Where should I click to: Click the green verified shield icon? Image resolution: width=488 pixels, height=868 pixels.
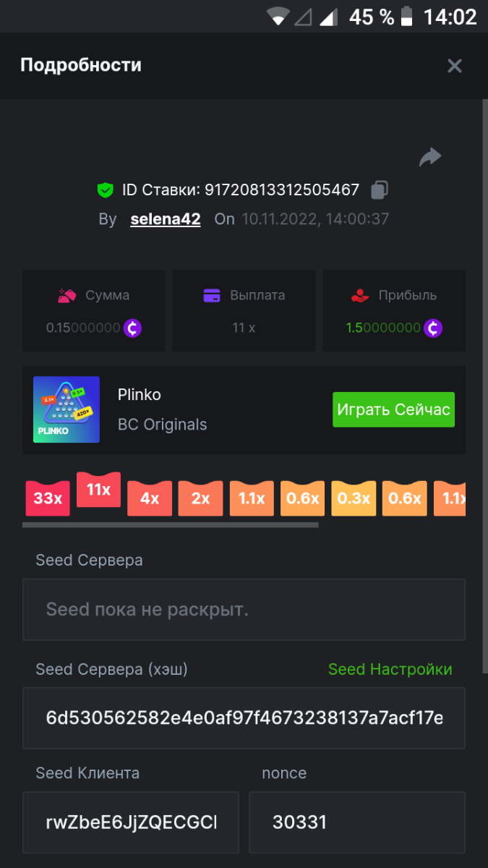(x=106, y=190)
